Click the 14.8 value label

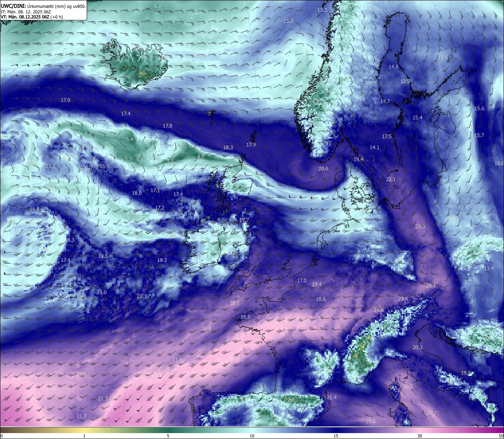[x=34, y=209]
